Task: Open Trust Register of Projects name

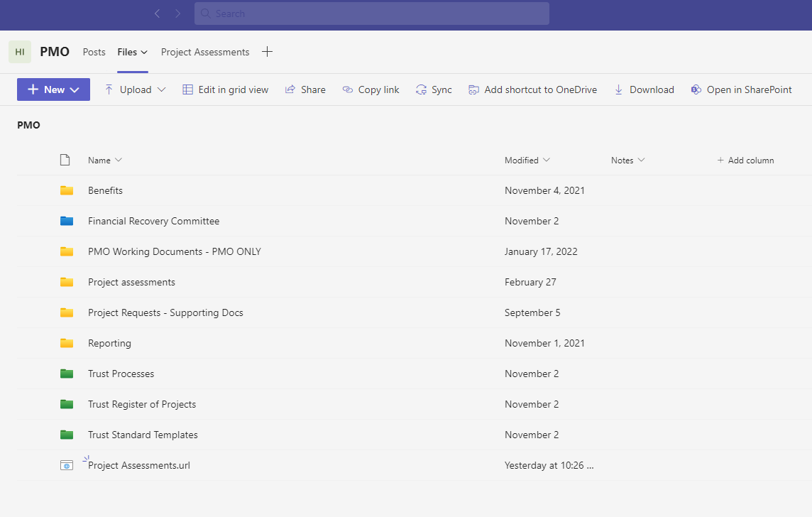Action: click(x=142, y=404)
